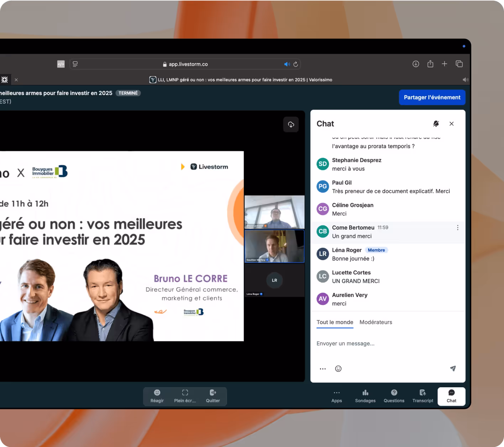Click the Stephanie Desprez name

(357, 160)
